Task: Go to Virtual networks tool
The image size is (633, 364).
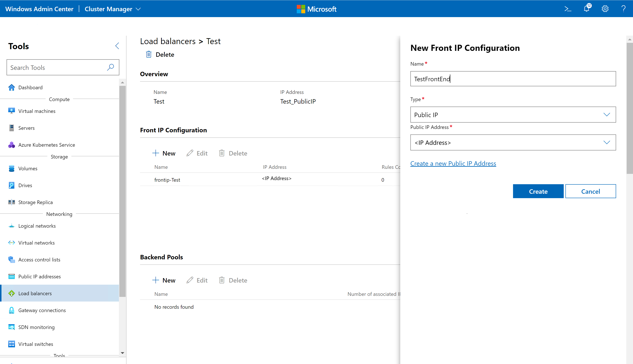Action: [x=36, y=243]
